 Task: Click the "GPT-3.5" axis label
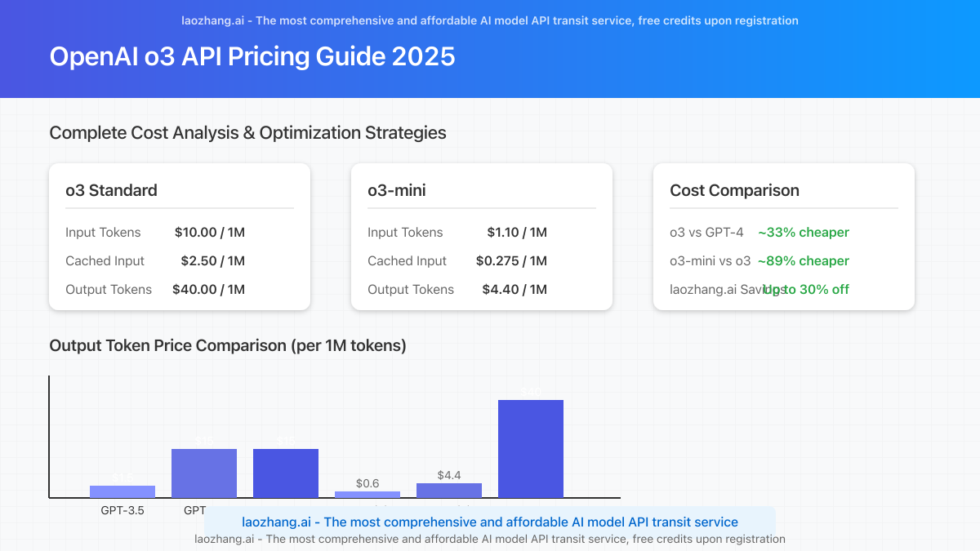122,510
